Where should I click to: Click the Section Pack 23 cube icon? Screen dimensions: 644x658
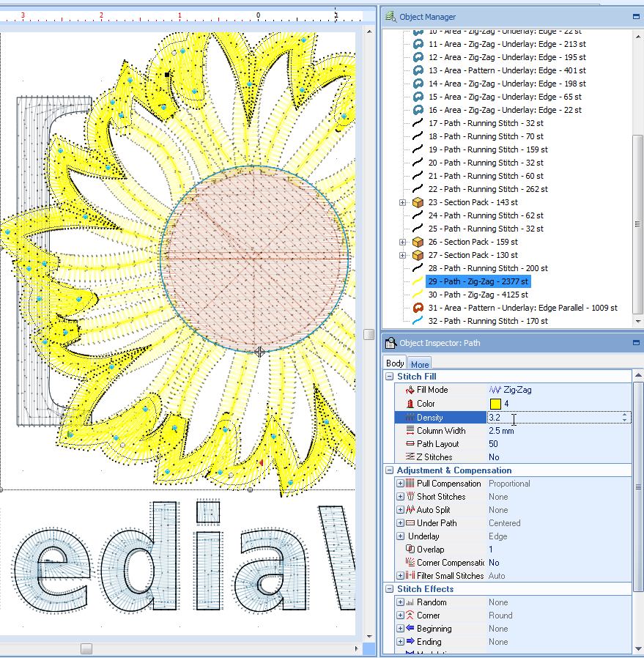(418, 202)
